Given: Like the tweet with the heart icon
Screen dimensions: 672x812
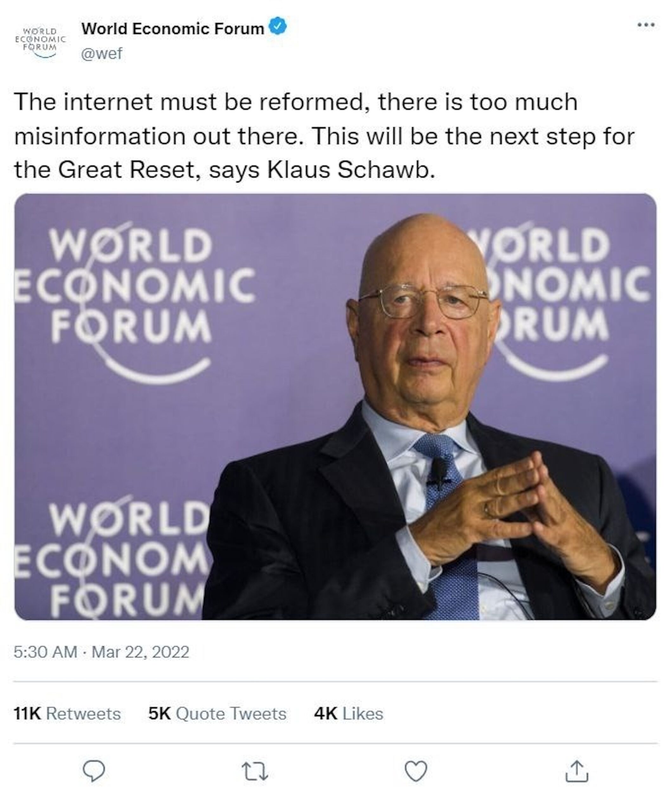Looking at the screenshot, I should [x=416, y=771].
